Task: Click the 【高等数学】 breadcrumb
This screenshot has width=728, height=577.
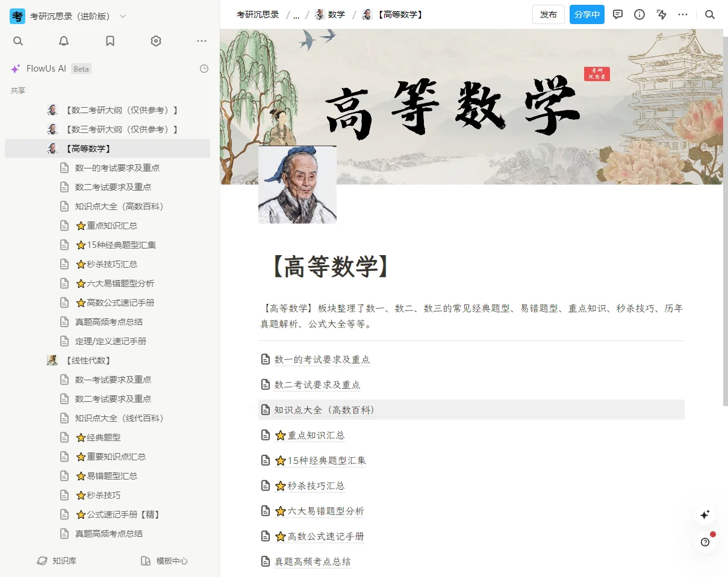Action: pos(393,14)
